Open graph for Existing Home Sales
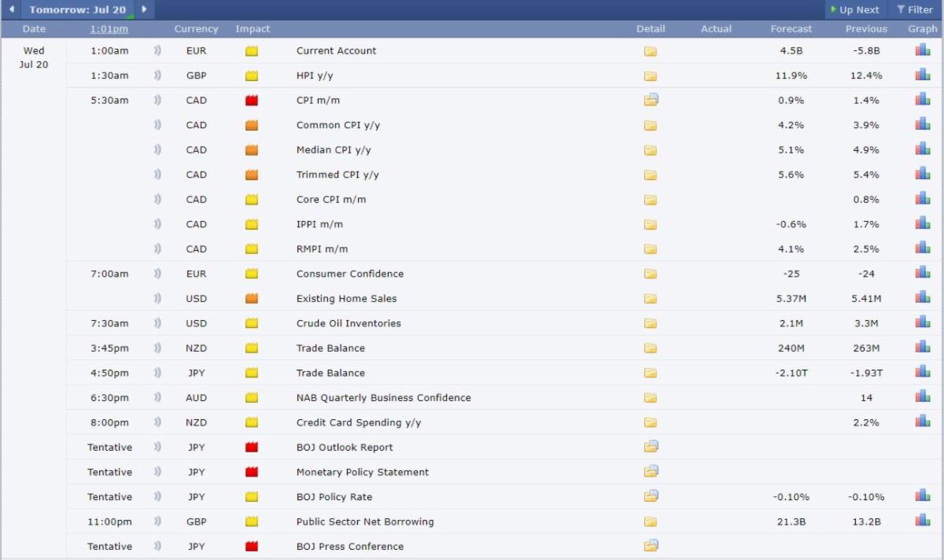Screen dimensions: 944x560 point(922,298)
